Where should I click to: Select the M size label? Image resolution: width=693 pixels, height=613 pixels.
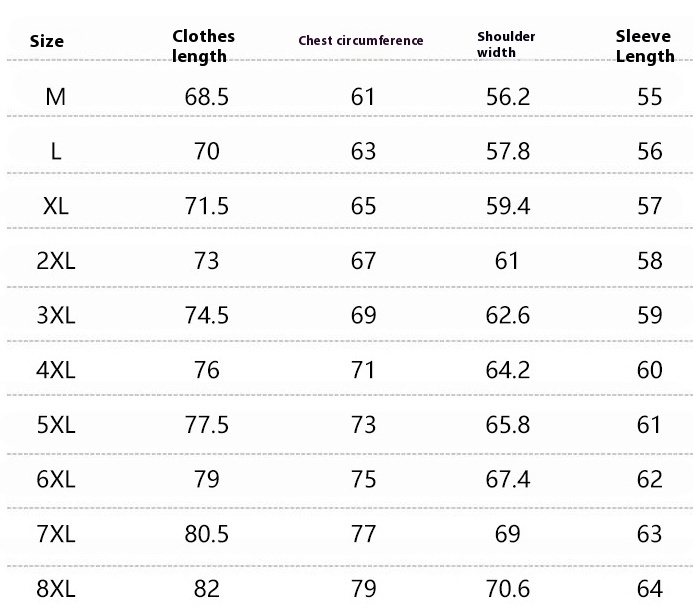coord(56,97)
